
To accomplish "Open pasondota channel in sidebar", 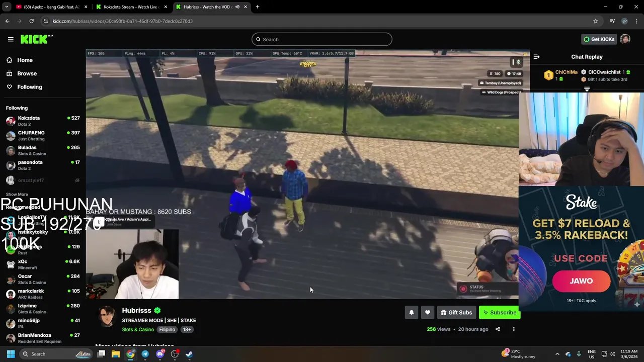I will [43, 165].
